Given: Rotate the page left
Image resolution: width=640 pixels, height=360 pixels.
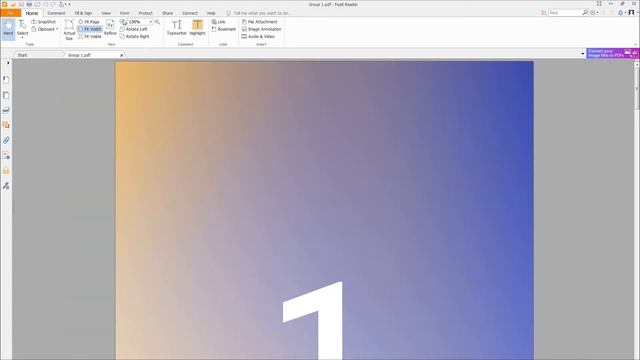Looking at the screenshot, I should point(134,29).
